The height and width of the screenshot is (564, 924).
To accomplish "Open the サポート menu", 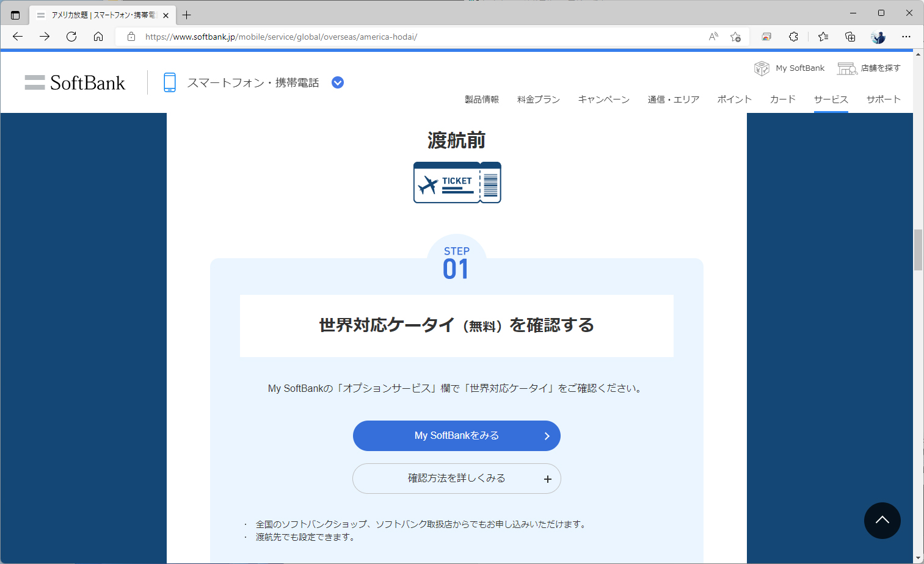I will coord(884,99).
